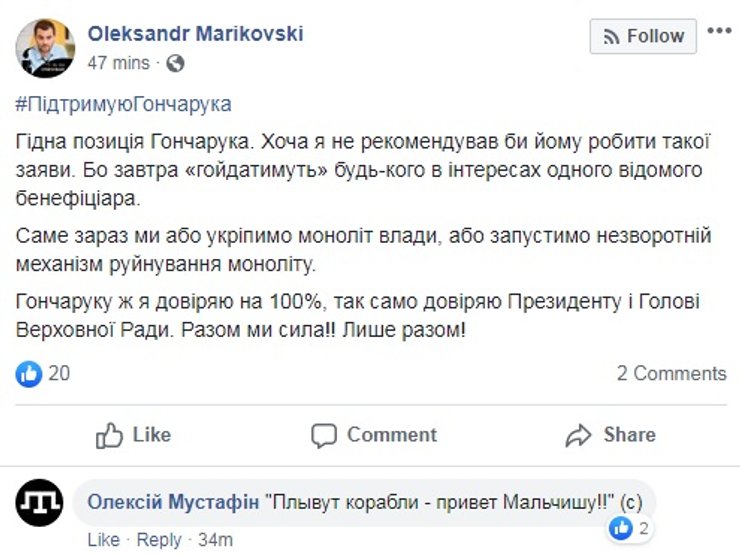Click the Oleksandr Marikovski author name

195,34
